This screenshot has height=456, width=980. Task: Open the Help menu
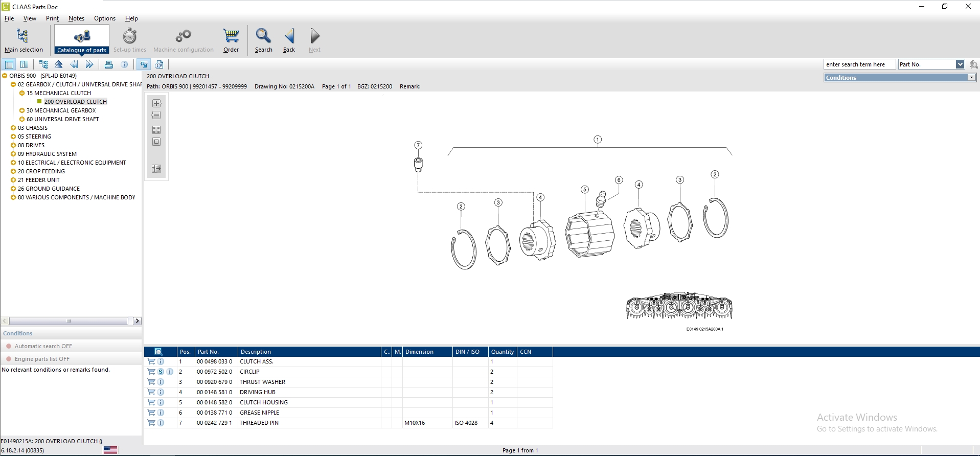tap(131, 18)
